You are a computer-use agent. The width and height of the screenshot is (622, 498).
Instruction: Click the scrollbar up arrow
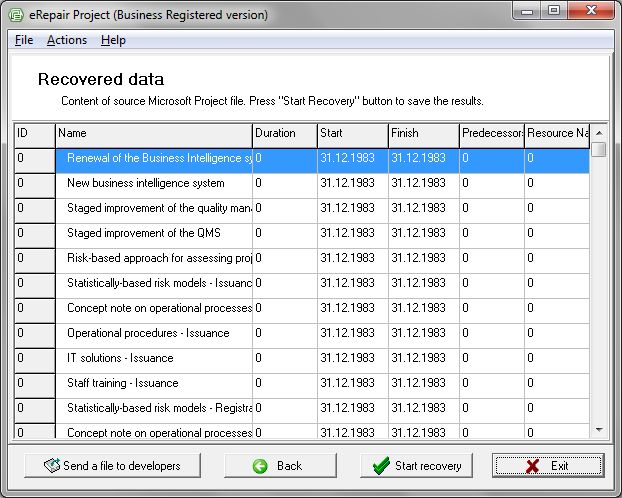[599, 133]
